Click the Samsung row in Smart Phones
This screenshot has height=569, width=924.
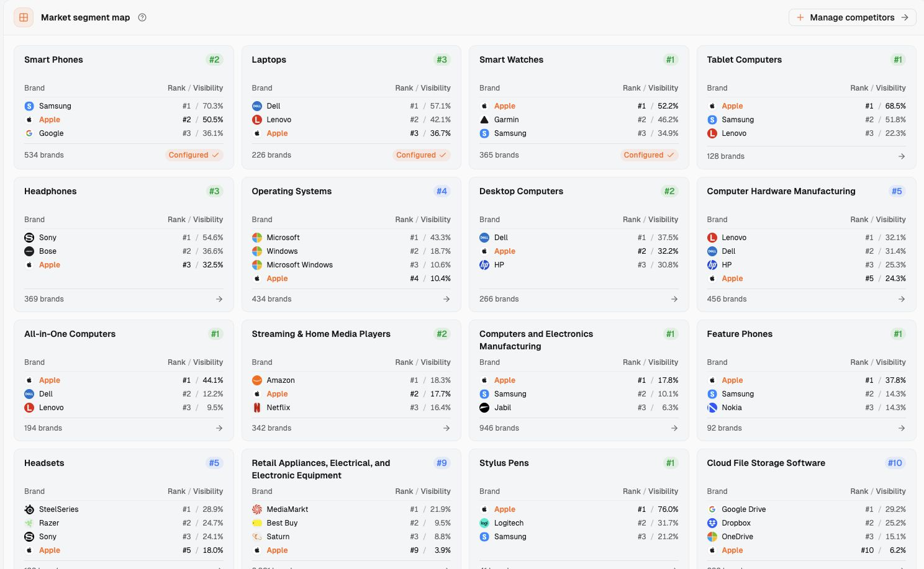(124, 106)
